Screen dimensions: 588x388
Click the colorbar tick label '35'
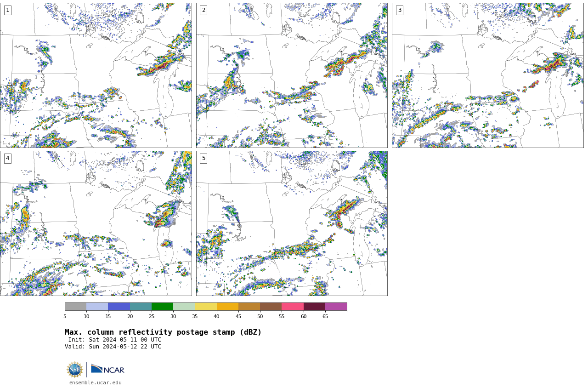point(195,316)
